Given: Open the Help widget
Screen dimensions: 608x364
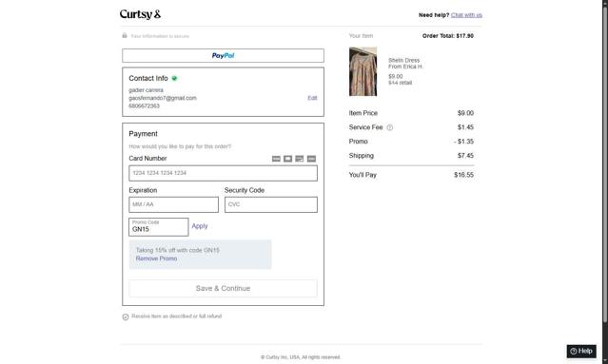Looking at the screenshot, I should tap(581, 352).
